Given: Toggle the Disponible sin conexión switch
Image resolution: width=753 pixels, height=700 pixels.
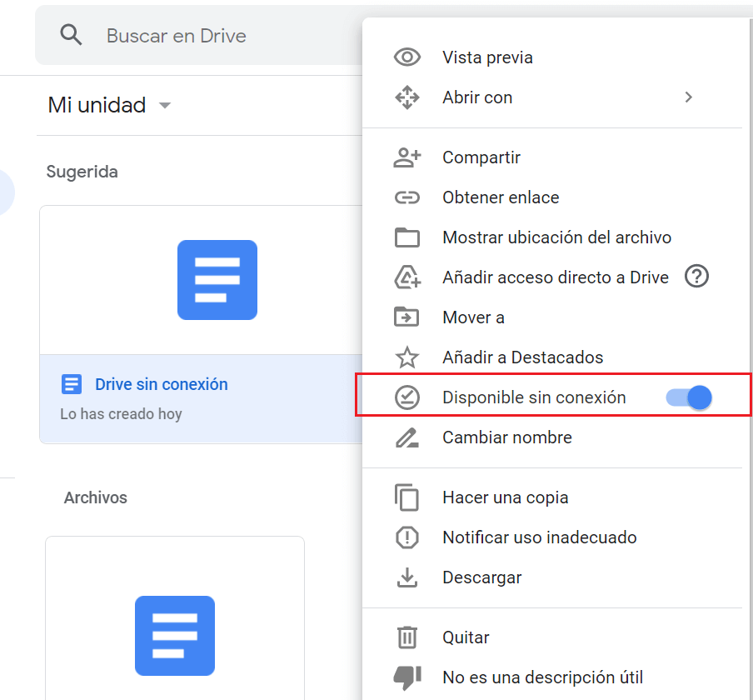Looking at the screenshot, I should point(689,397).
